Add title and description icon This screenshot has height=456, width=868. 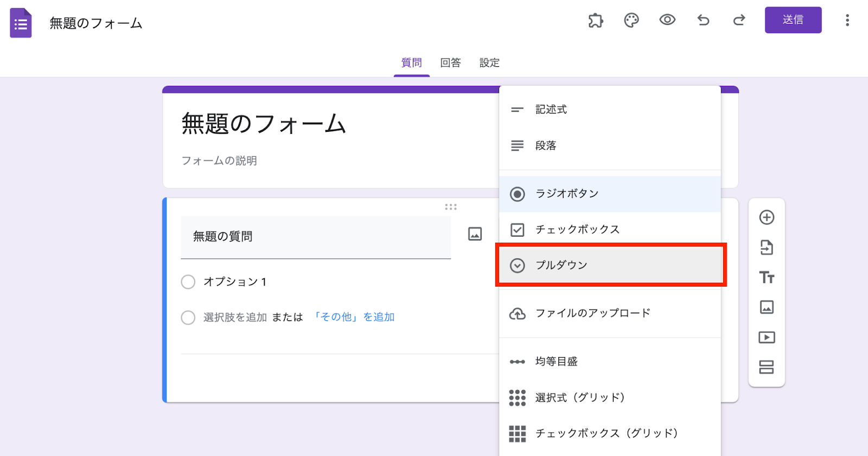[x=767, y=277]
